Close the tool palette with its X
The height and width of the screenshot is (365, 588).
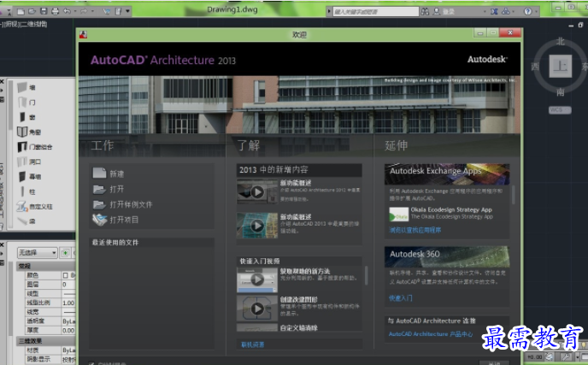[x=2, y=81]
